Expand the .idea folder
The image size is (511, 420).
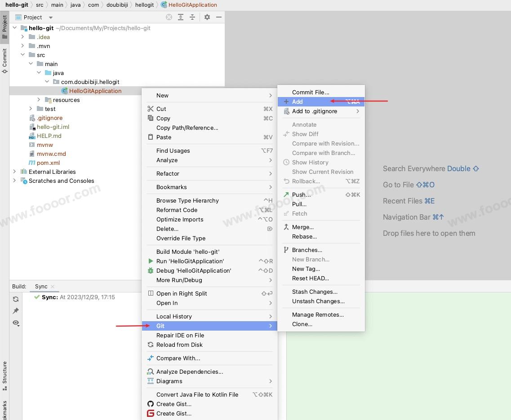[23, 37]
